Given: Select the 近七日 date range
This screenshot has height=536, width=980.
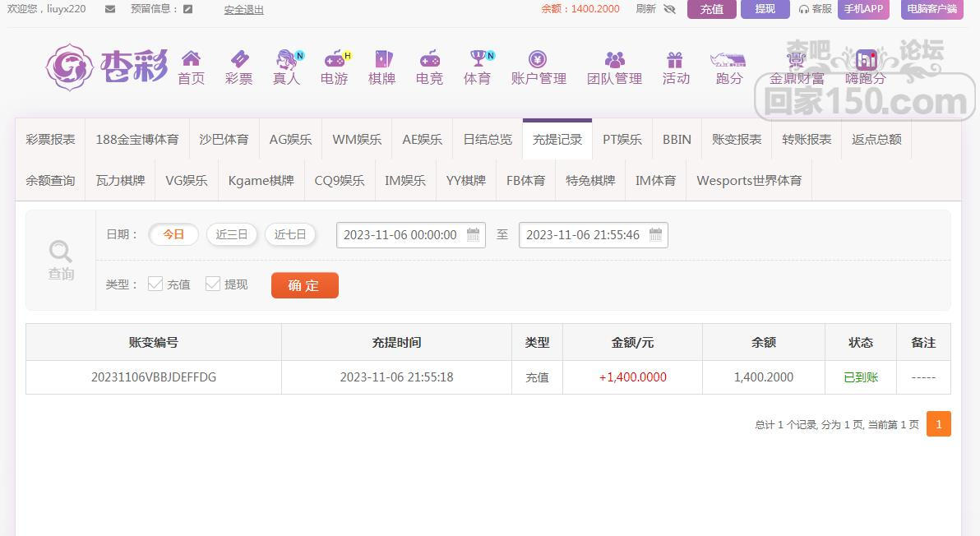Looking at the screenshot, I should pyautogui.click(x=290, y=234).
